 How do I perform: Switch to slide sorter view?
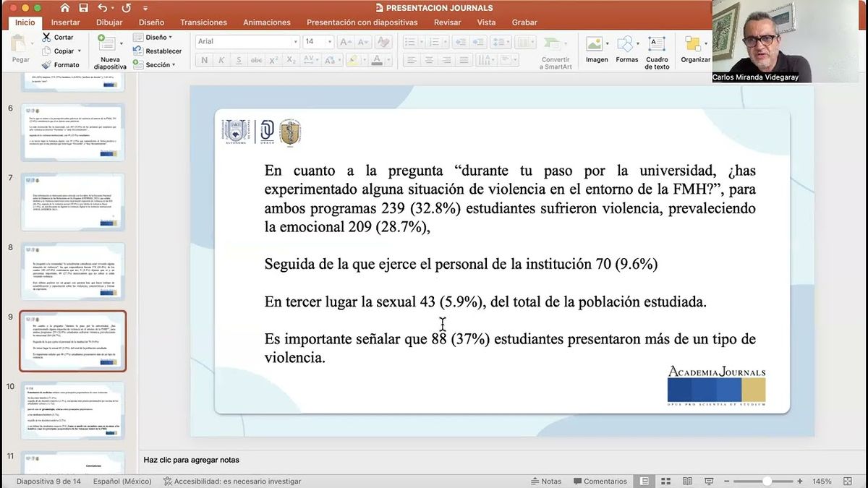665,481
